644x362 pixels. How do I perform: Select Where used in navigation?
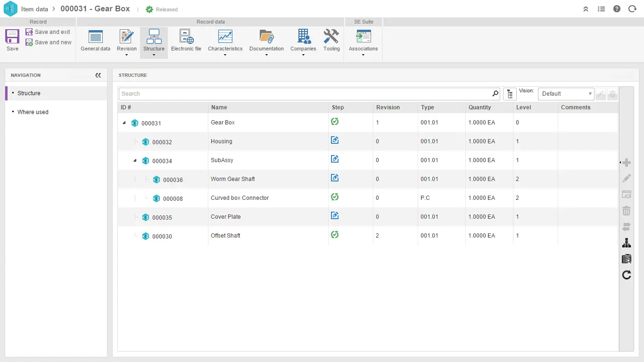(x=33, y=112)
